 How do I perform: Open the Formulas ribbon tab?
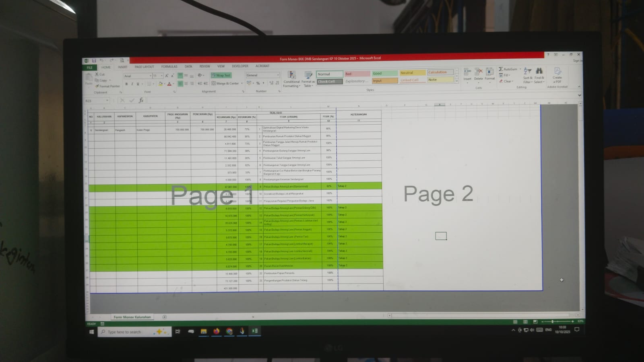click(x=169, y=67)
